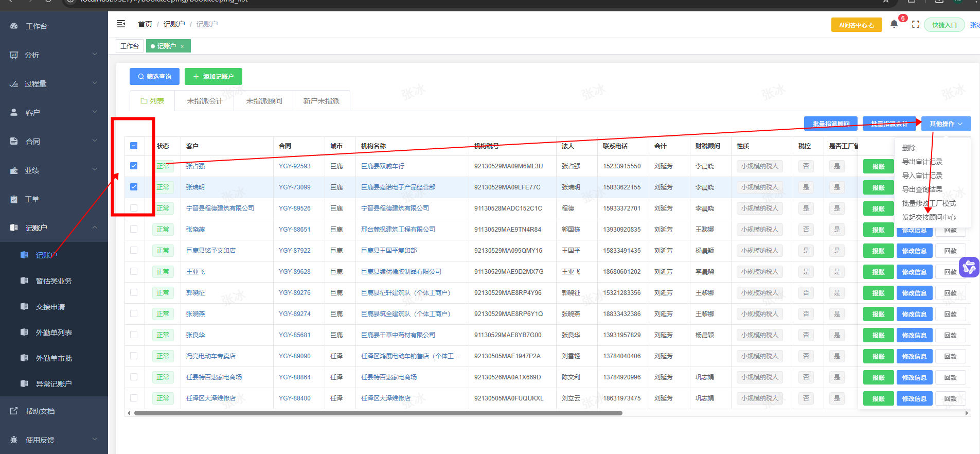Collapse the 记账户 menu chevron

click(95, 227)
